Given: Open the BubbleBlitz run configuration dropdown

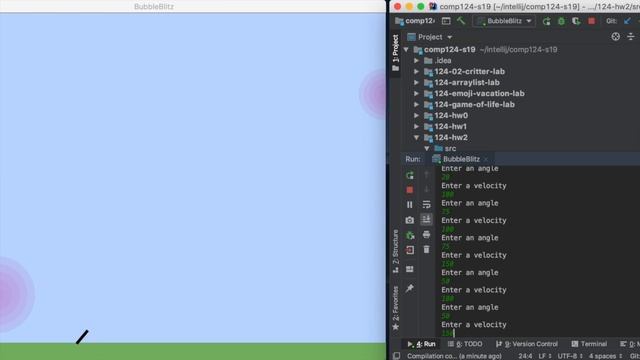Looking at the screenshot, I should (504, 21).
